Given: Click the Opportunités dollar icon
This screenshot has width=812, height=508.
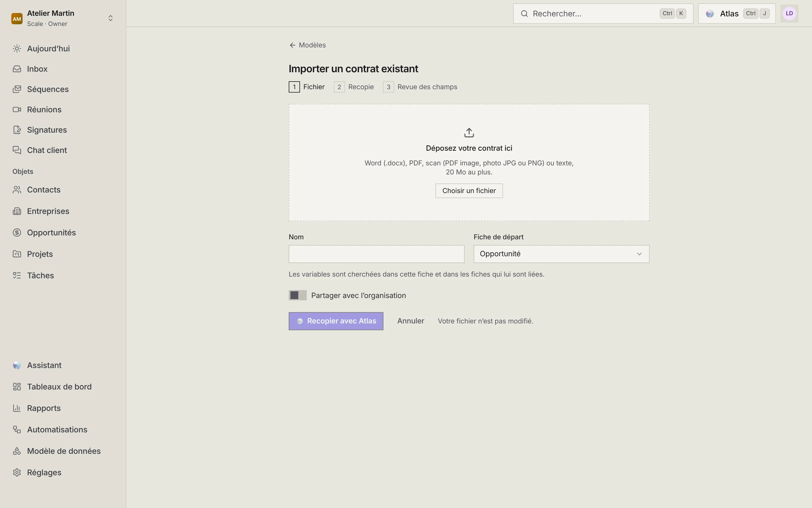Looking at the screenshot, I should pos(17,233).
